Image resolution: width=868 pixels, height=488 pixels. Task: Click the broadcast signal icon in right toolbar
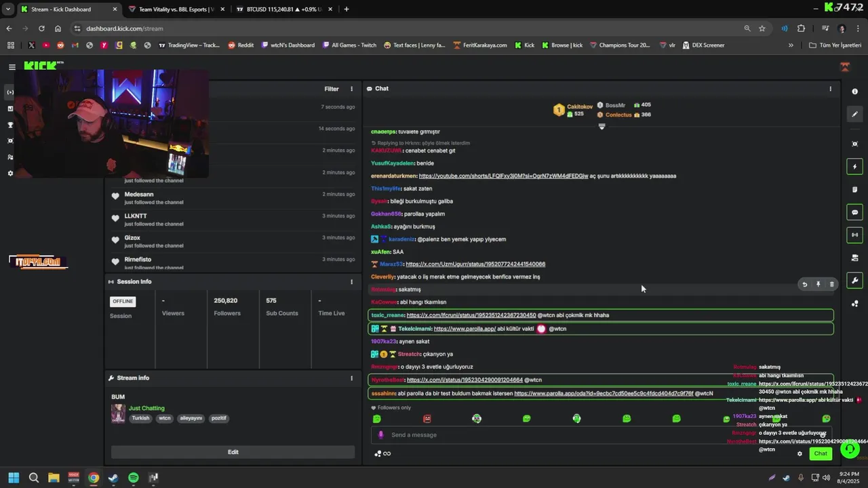pos(854,235)
